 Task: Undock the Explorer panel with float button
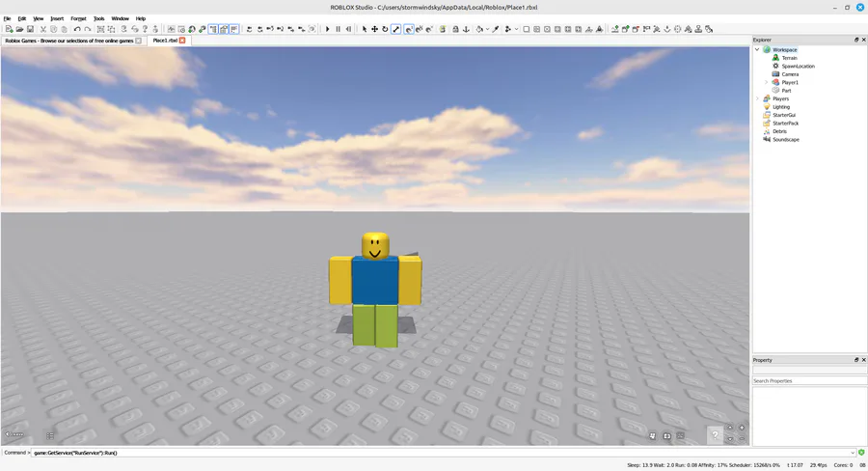click(x=856, y=40)
